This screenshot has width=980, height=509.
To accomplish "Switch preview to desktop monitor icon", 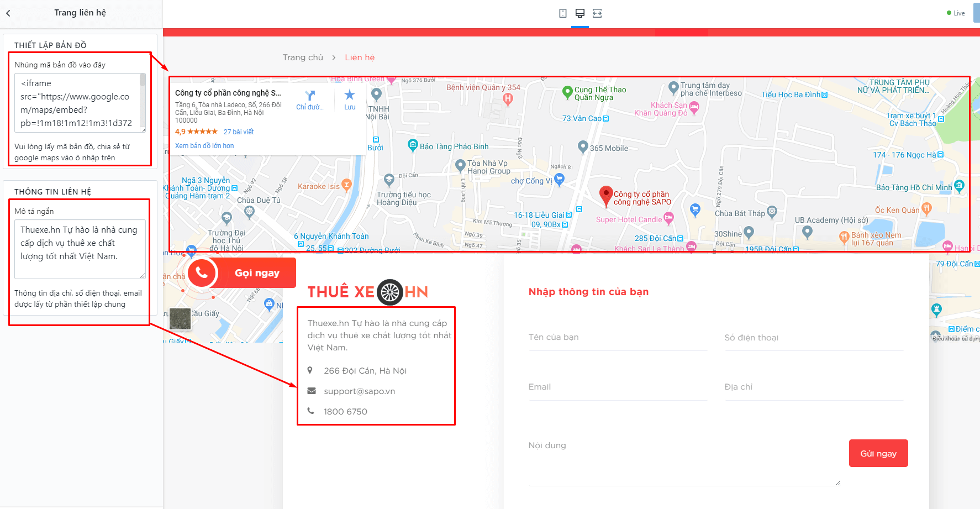I will [x=579, y=13].
